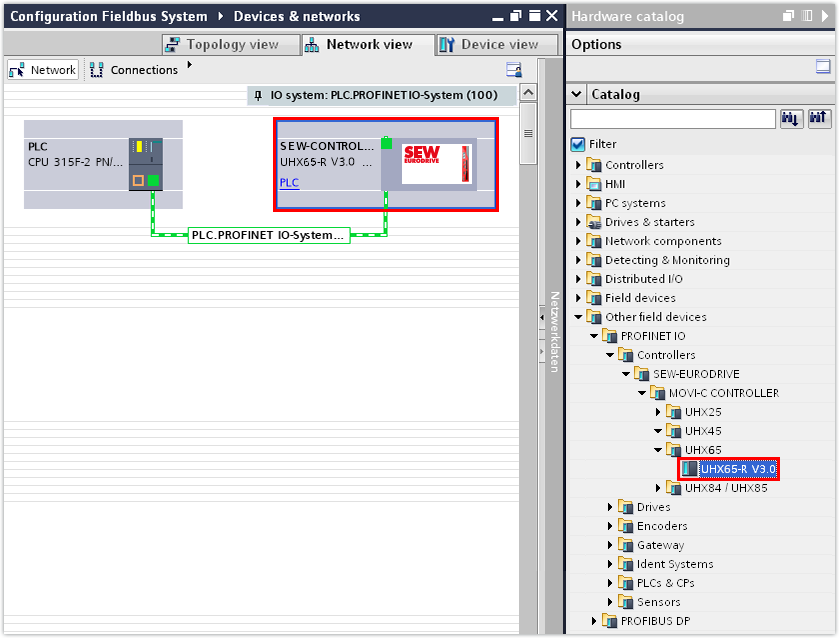Screen dimensions: 839x638
Task: Expand the PROFIBUS DP folder
Action: point(594,621)
